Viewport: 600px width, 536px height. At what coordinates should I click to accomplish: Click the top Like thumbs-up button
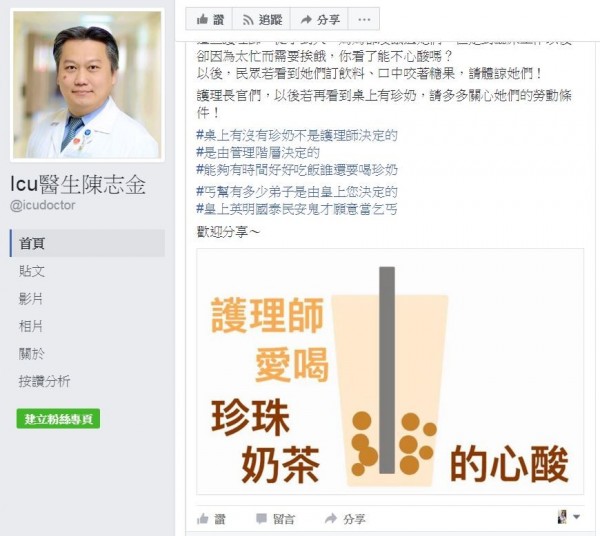point(209,19)
